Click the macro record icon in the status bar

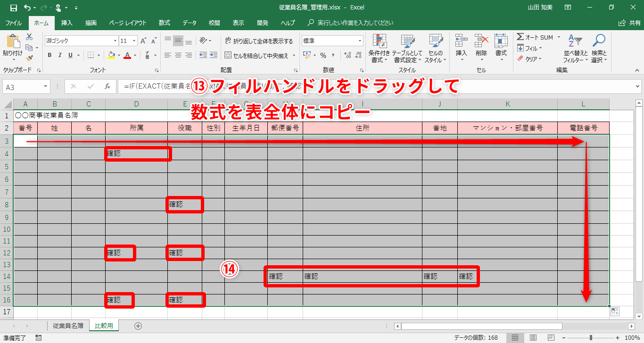39,337
